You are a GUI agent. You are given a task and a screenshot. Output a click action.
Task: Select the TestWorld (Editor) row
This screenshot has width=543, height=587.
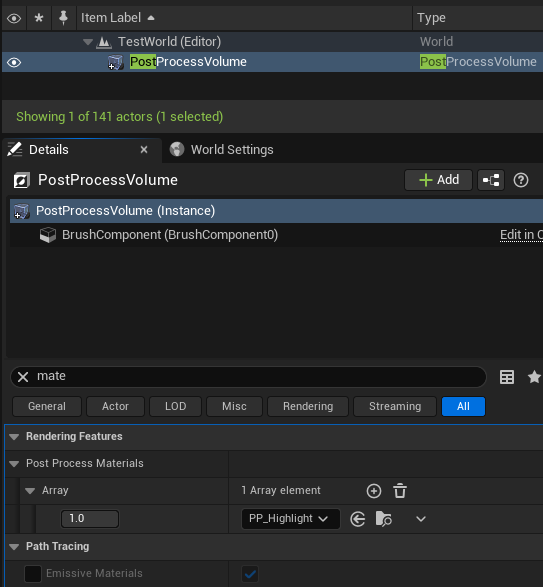tap(272, 42)
